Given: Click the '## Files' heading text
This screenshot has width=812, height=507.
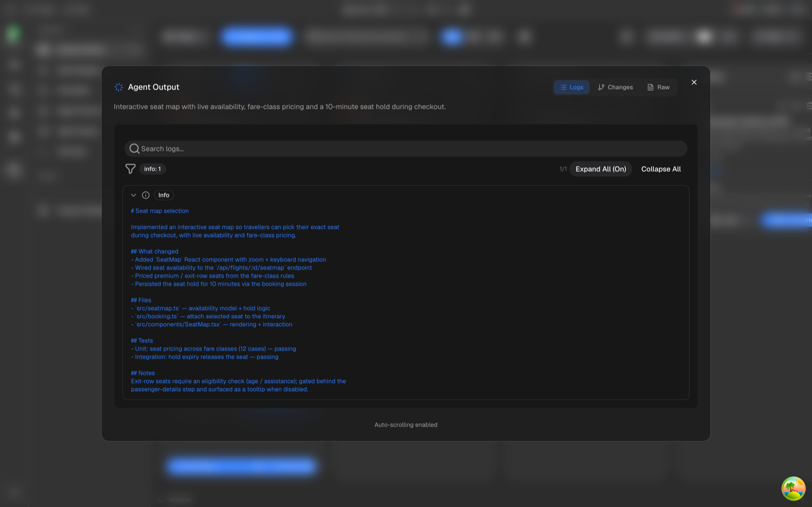Looking at the screenshot, I should coord(141,300).
